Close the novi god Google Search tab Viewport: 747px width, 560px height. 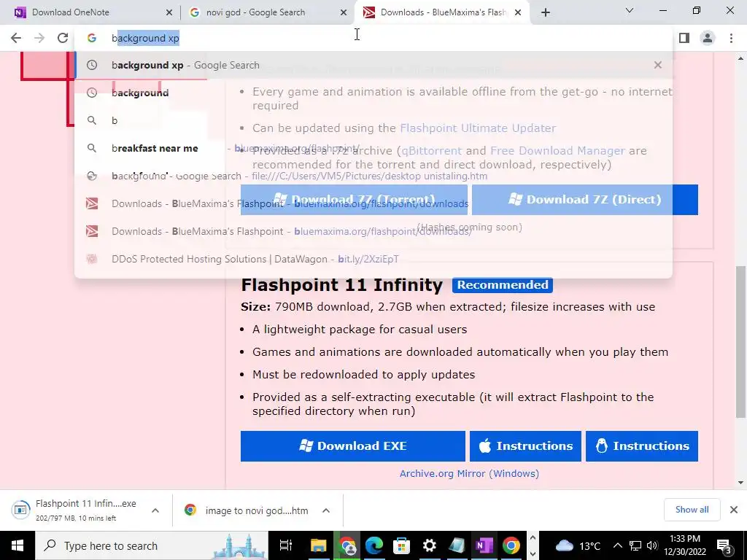(x=344, y=13)
